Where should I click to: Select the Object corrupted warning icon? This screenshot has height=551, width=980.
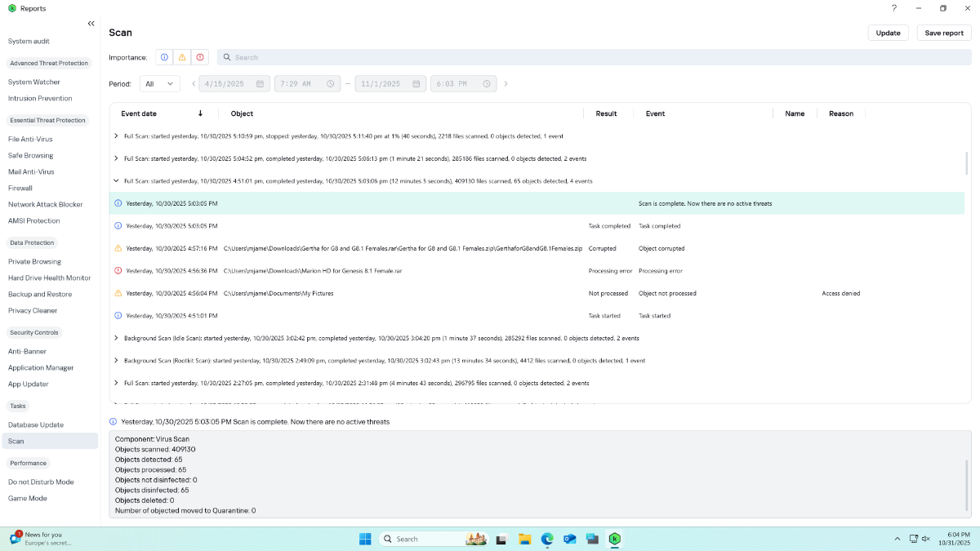[x=118, y=248]
